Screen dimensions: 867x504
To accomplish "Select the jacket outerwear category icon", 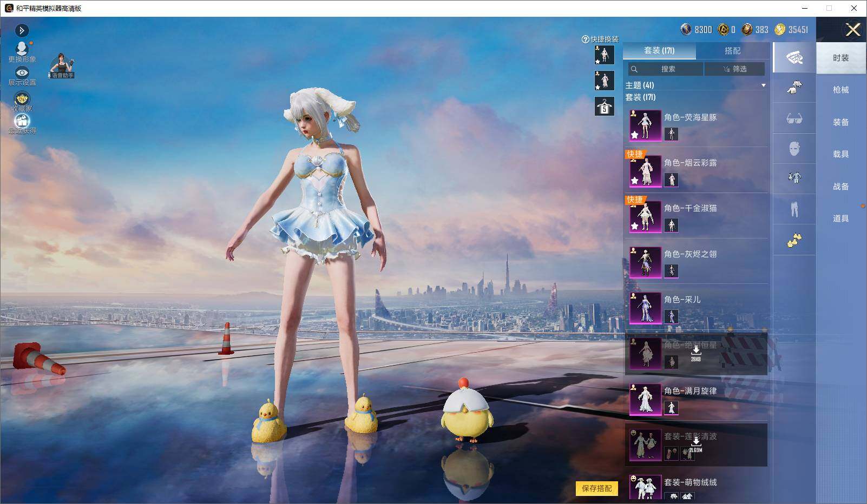I will [794, 179].
